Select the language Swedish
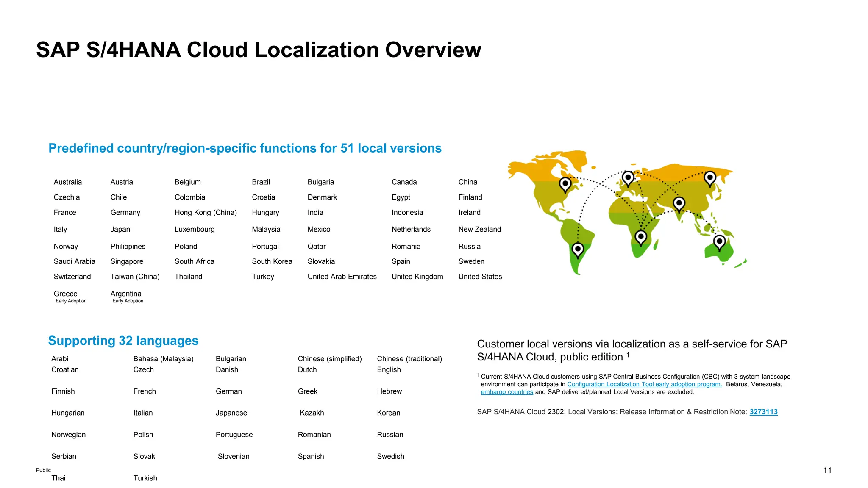This screenshot has height=488, width=868. coord(390,457)
